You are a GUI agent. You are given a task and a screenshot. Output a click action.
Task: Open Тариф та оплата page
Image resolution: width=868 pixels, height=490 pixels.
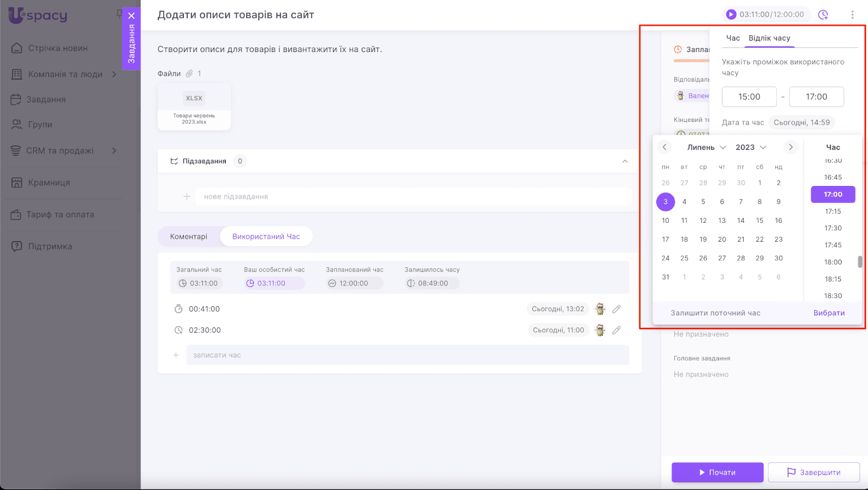tap(60, 215)
